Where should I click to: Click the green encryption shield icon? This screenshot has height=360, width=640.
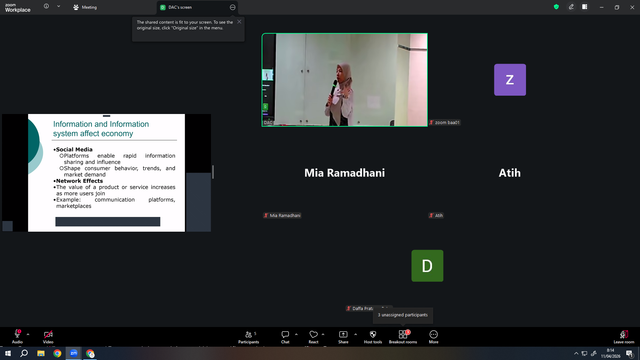point(556,7)
